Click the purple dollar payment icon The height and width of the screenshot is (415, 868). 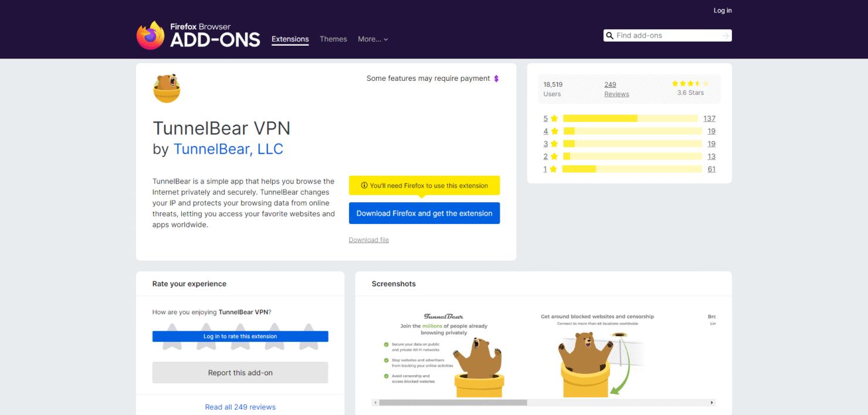[496, 79]
